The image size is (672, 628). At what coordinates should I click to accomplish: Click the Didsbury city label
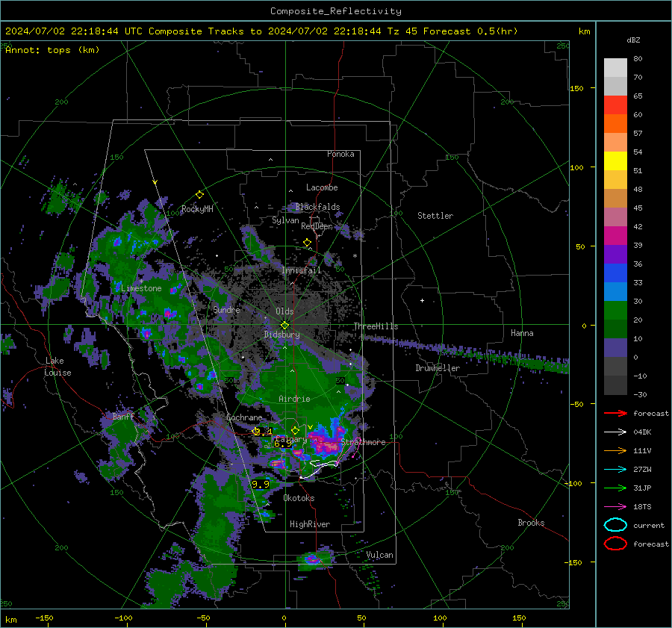[x=281, y=335]
